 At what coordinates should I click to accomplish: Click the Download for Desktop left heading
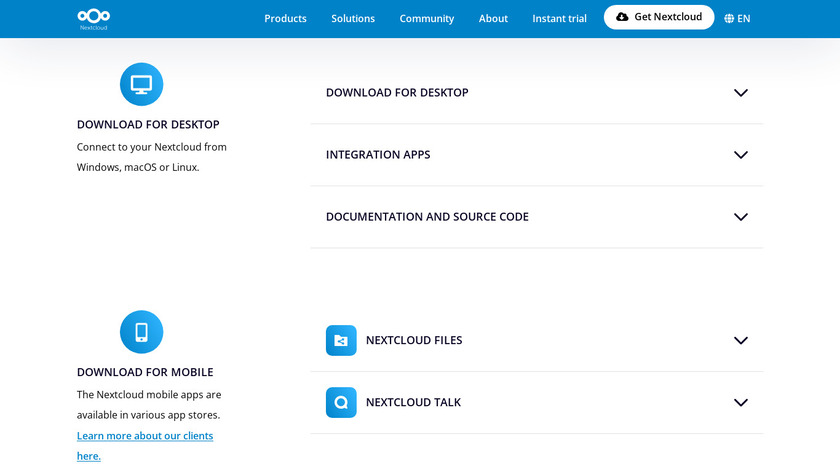point(148,124)
